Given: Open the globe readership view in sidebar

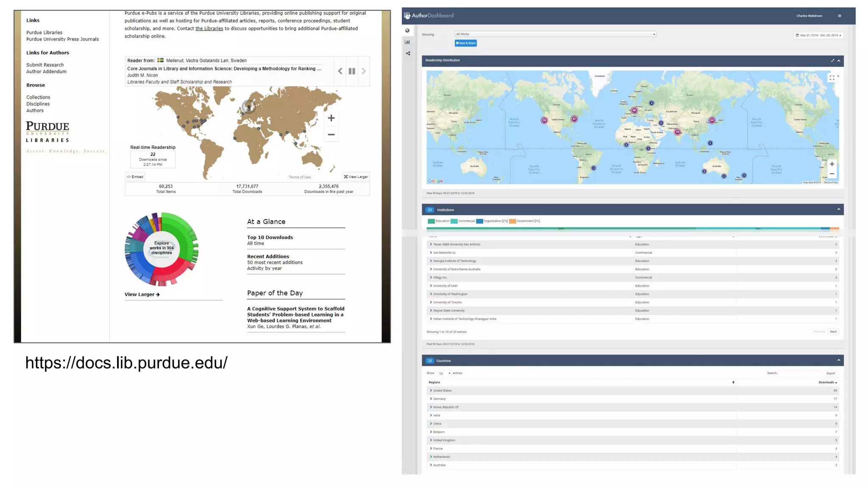Looking at the screenshot, I should click(407, 30).
